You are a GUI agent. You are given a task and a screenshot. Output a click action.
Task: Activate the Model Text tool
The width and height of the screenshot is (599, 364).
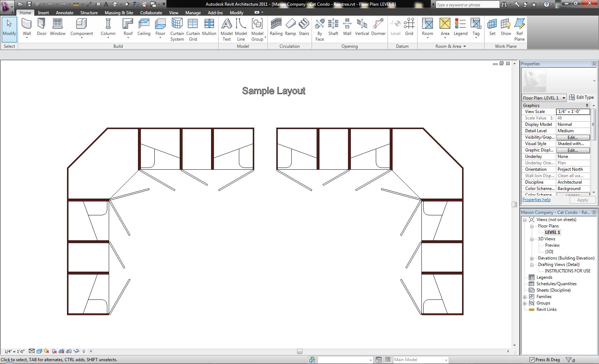(227, 30)
